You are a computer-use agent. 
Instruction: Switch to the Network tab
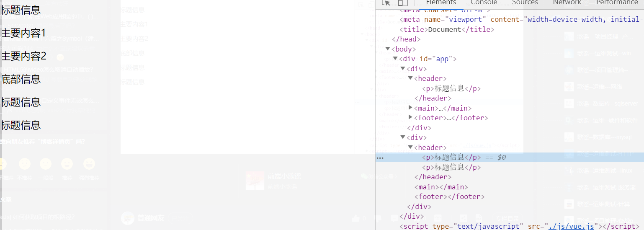pyautogui.click(x=567, y=3)
